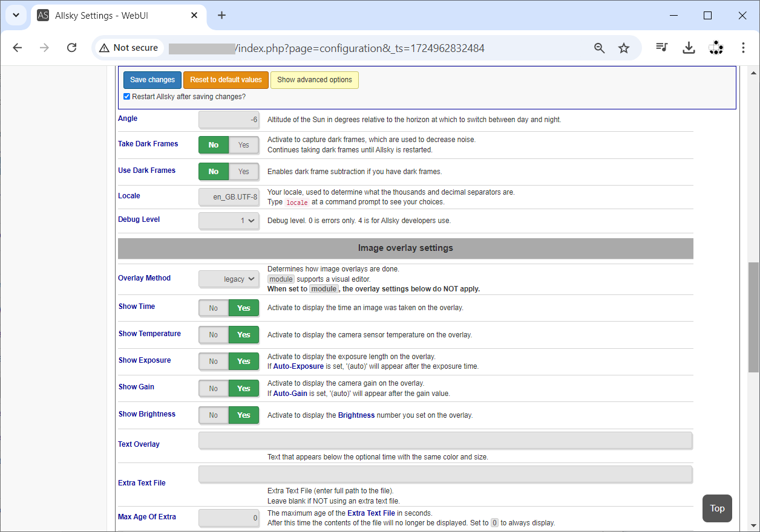The width and height of the screenshot is (760, 532).
Task: Open the media controls icon
Action: click(x=662, y=48)
